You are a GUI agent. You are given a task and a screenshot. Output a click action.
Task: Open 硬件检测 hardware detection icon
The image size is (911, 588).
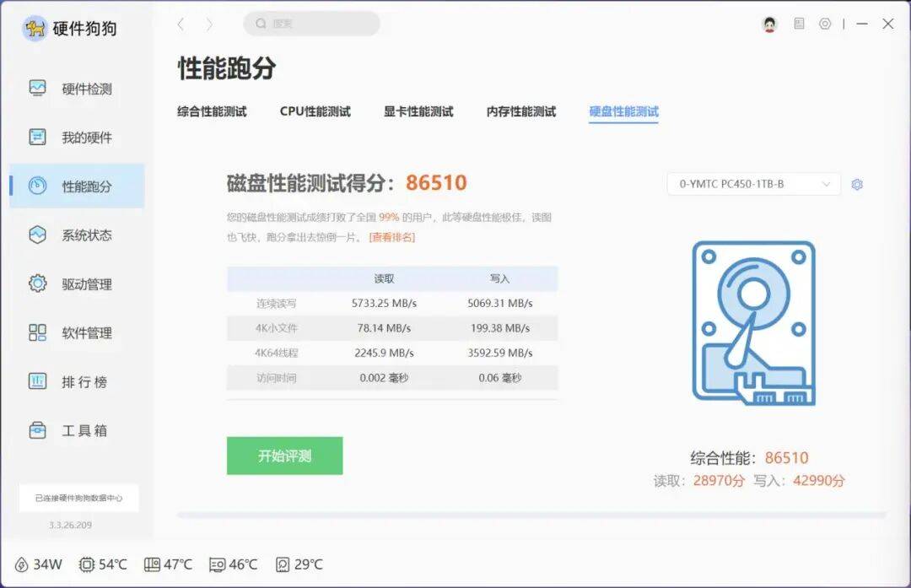pyautogui.click(x=37, y=89)
